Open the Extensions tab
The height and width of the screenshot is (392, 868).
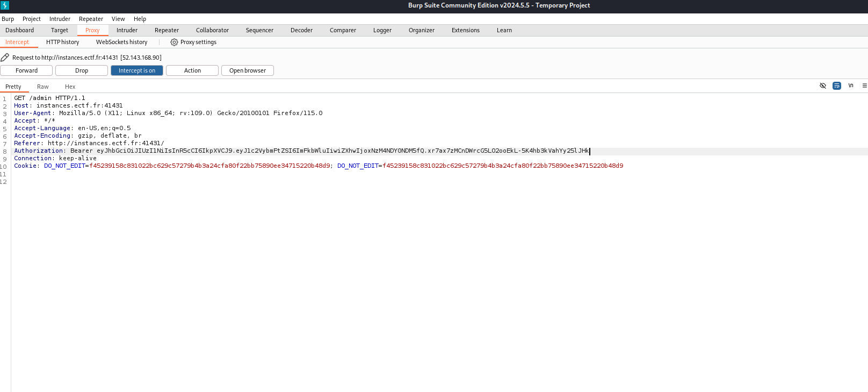[x=466, y=30]
